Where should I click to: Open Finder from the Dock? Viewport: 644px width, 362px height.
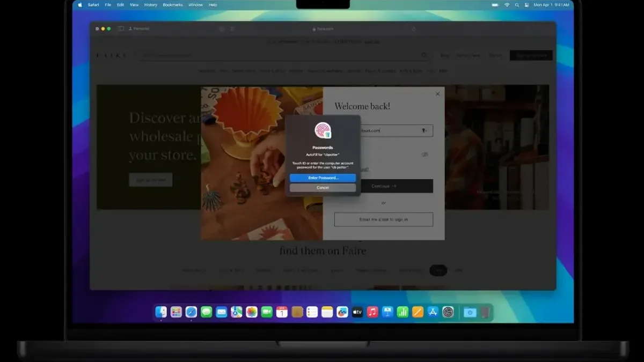click(x=161, y=312)
